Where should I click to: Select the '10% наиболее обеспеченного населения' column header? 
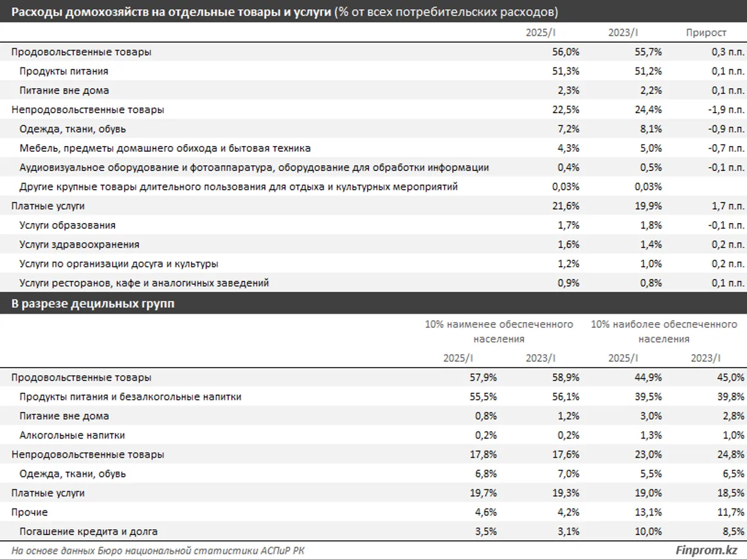[664, 331]
